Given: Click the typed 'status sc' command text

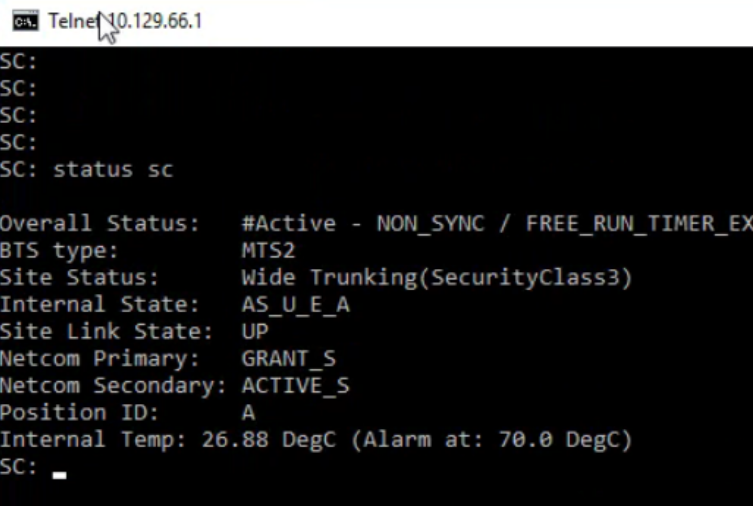Looking at the screenshot, I should pos(113,170).
